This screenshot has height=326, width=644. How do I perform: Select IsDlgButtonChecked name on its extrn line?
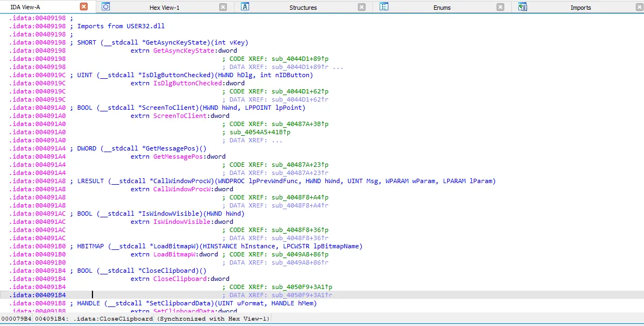tap(188, 83)
